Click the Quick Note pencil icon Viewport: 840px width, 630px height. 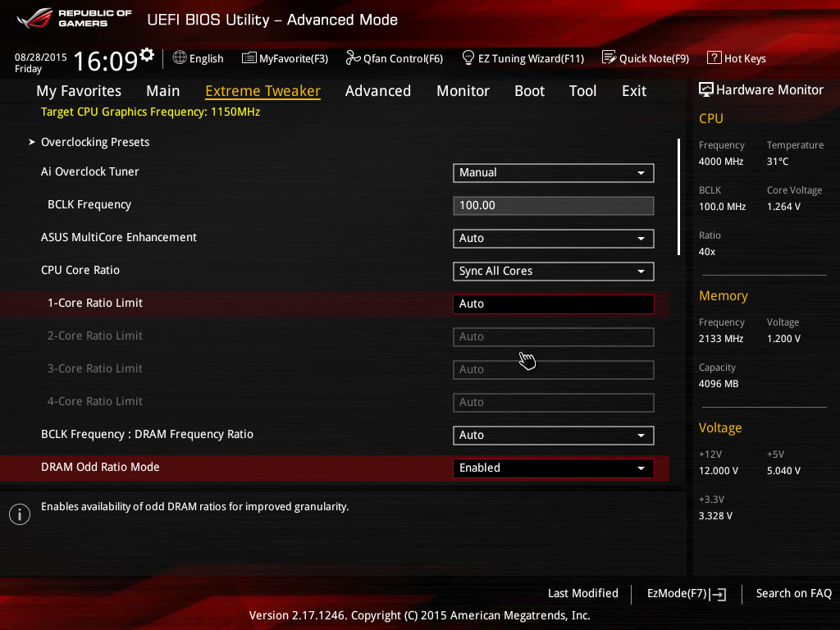coord(609,57)
